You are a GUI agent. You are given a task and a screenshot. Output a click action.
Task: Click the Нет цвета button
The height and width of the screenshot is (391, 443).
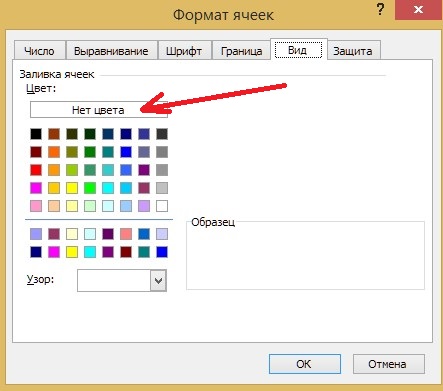pyautogui.click(x=98, y=110)
